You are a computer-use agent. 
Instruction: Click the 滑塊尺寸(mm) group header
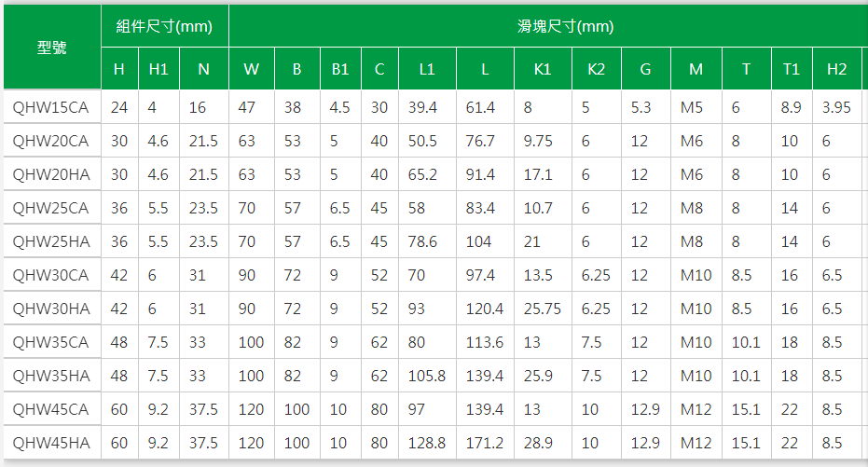(565, 26)
